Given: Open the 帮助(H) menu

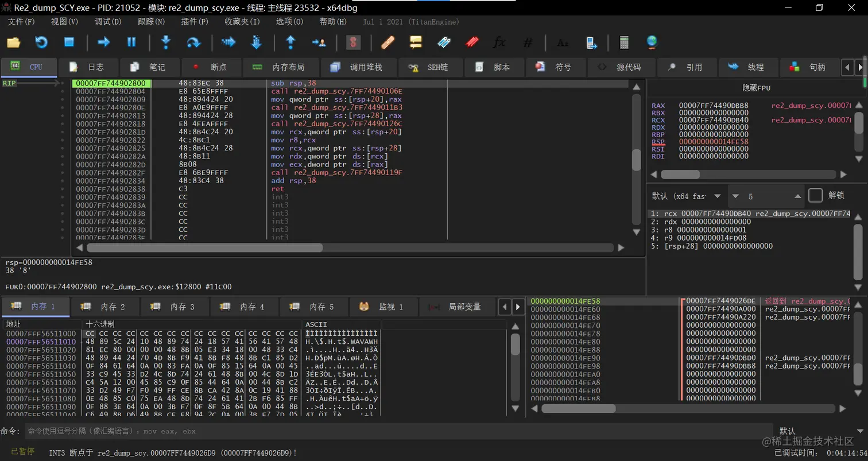Looking at the screenshot, I should [333, 22].
